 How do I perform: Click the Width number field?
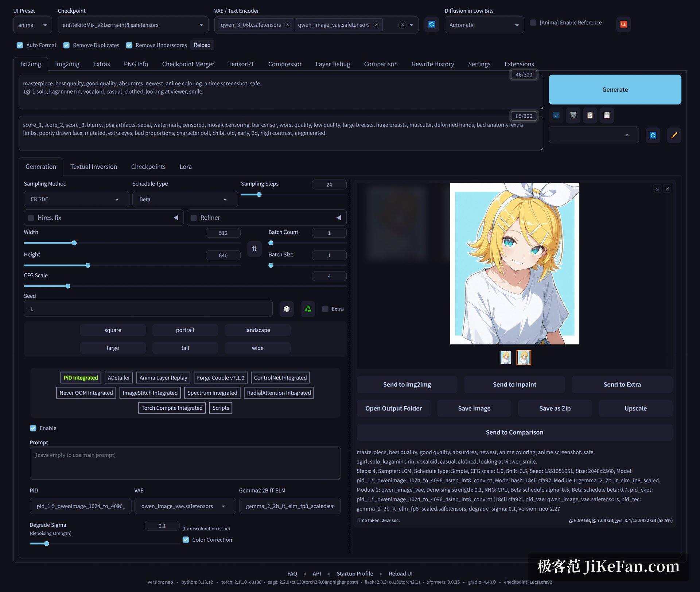click(x=223, y=233)
